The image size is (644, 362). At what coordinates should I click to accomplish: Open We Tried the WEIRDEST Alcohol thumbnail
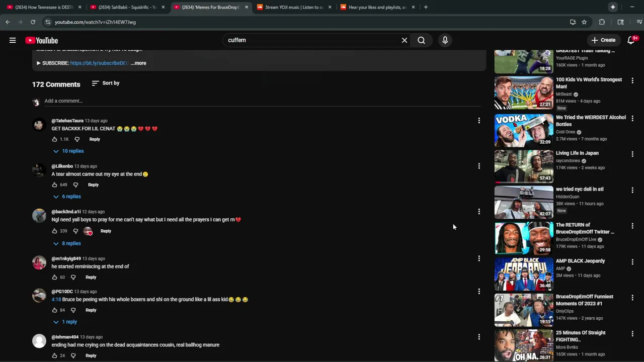coord(524,130)
